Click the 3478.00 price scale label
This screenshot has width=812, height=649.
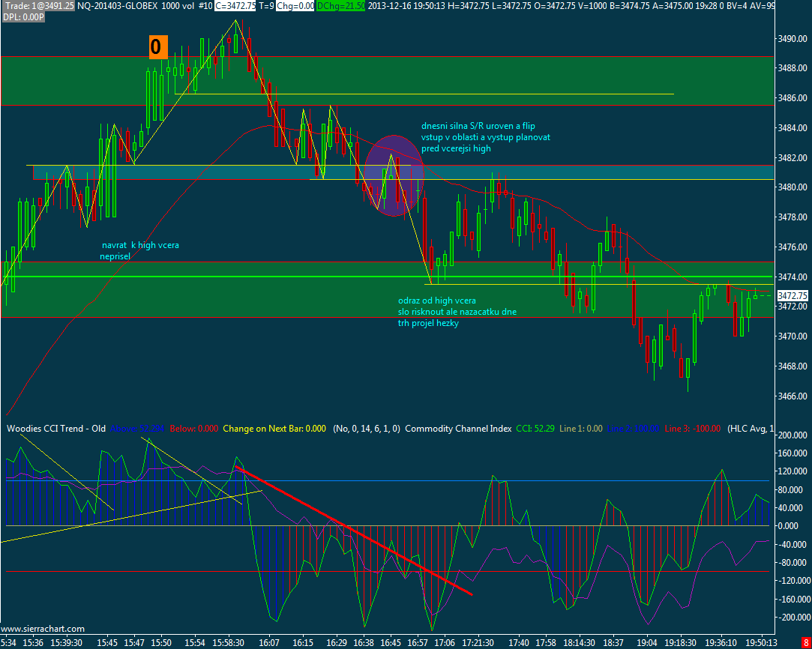click(x=793, y=217)
